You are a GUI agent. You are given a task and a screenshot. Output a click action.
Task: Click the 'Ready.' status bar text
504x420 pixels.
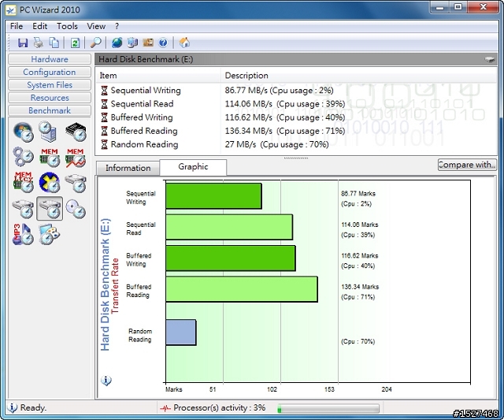33,407
